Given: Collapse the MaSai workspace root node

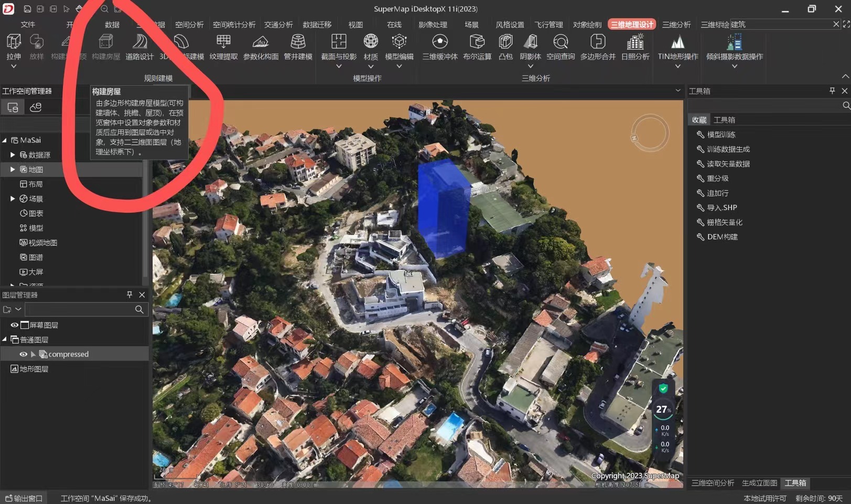Looking at the screenshot, I should tap(5, 140).
